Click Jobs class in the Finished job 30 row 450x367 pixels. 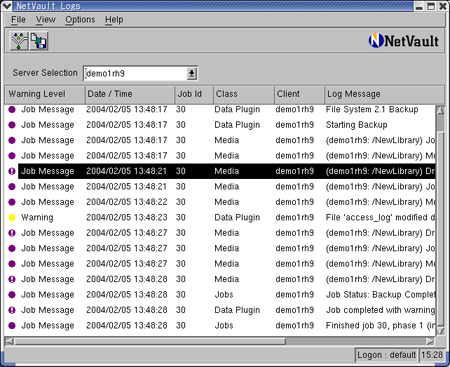pyautogui.click(x=224, y=326)
